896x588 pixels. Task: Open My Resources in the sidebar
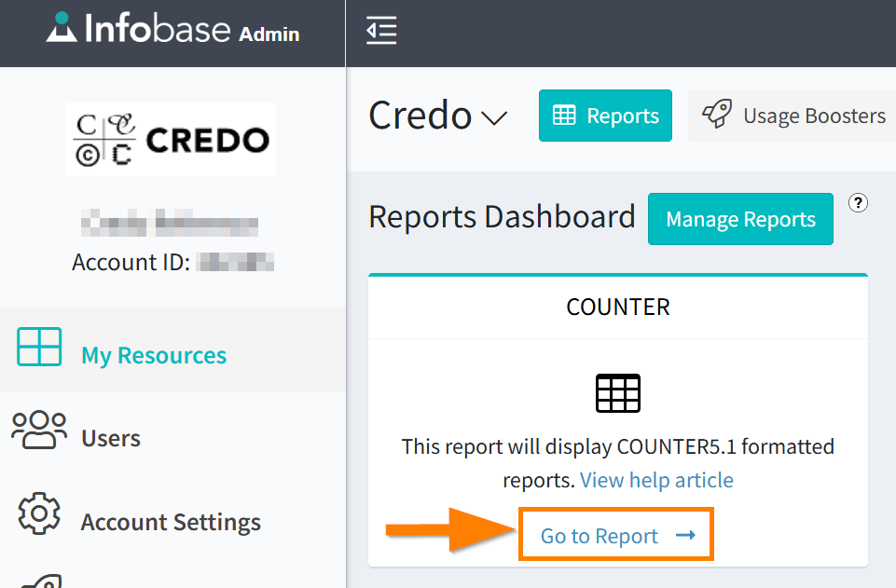(172, 349)
